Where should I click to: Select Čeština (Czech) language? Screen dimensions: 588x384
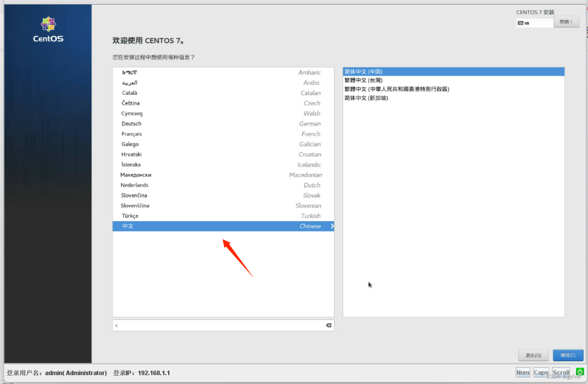[x=223, y=103]
